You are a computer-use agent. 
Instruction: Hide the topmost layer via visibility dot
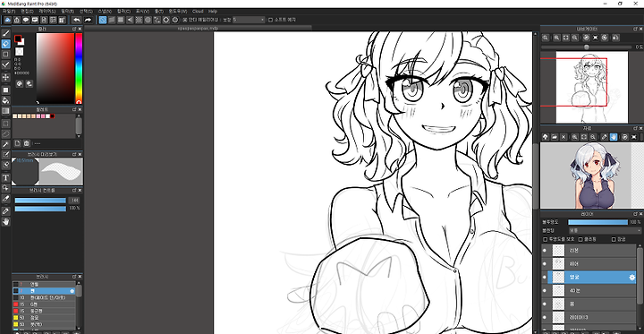click(545, 250)
